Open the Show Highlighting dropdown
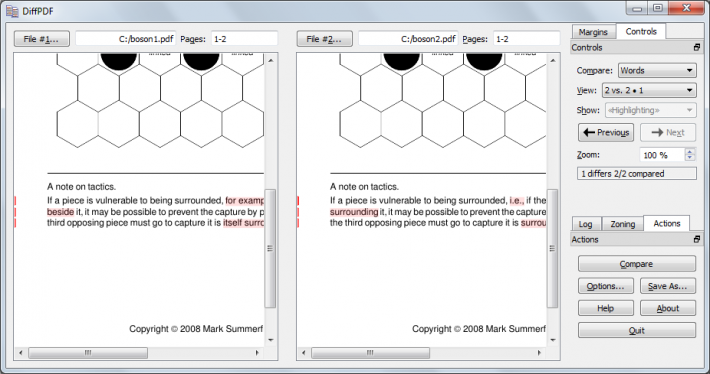This screenshot has height=374, width=710. [651, 110]
